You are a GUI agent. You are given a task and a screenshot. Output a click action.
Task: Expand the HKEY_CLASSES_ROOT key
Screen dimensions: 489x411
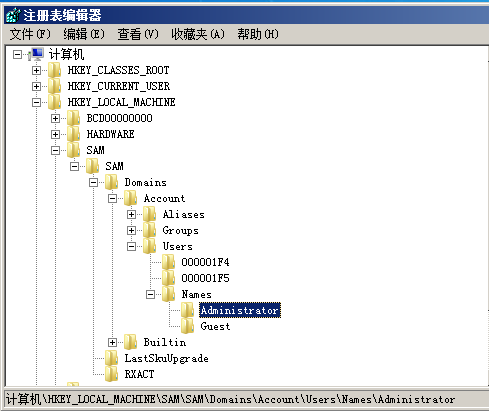36,70
